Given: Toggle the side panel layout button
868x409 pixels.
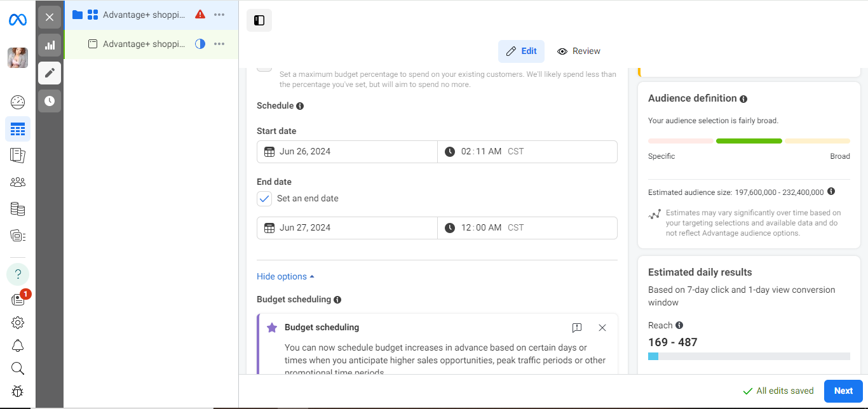Looking at the screenshot, I should pos(259,20).
